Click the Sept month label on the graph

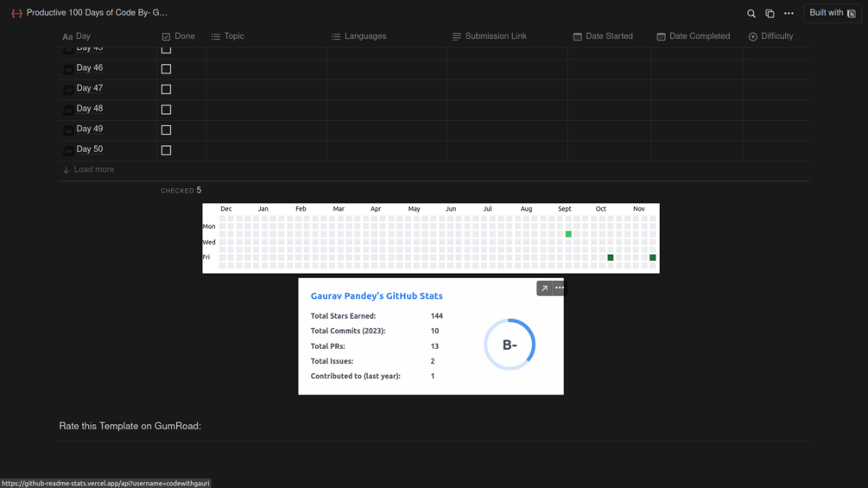565,209
